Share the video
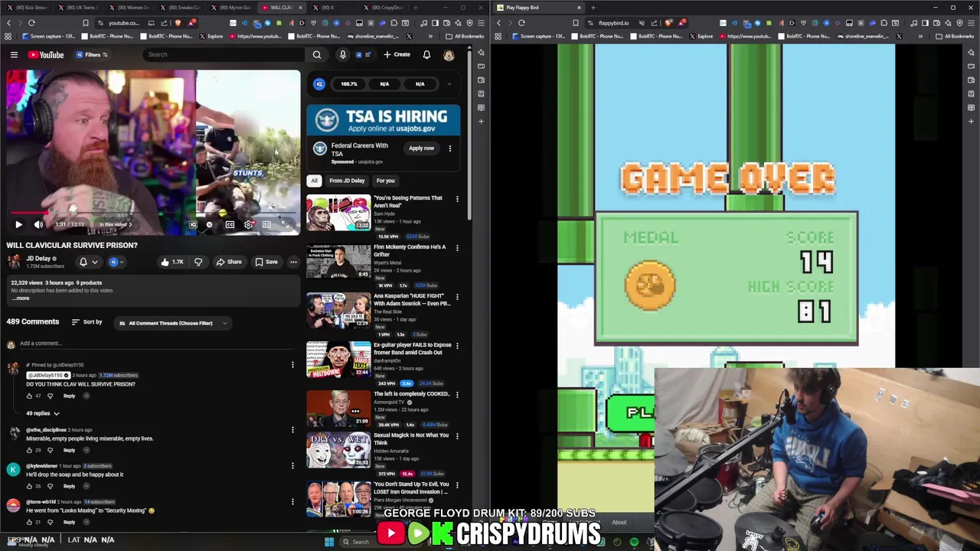This screenshot has width=980, height=551. 228,262
